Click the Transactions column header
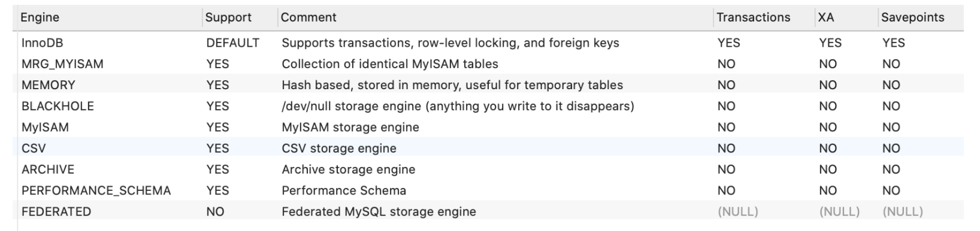Screen dimensions: 980x231 764,18
